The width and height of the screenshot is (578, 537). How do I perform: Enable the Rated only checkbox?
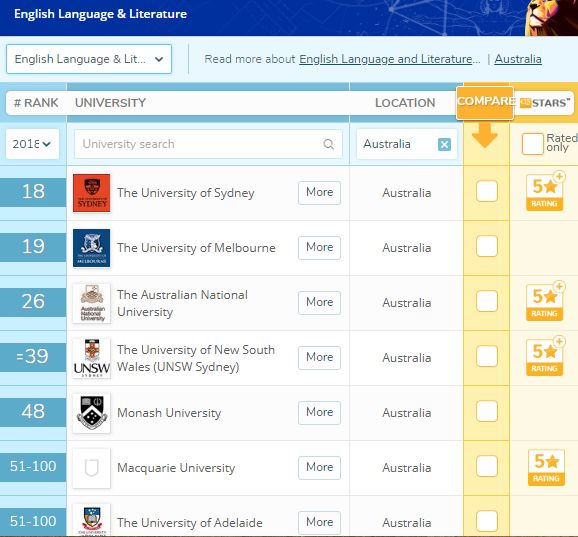(532, 144)
